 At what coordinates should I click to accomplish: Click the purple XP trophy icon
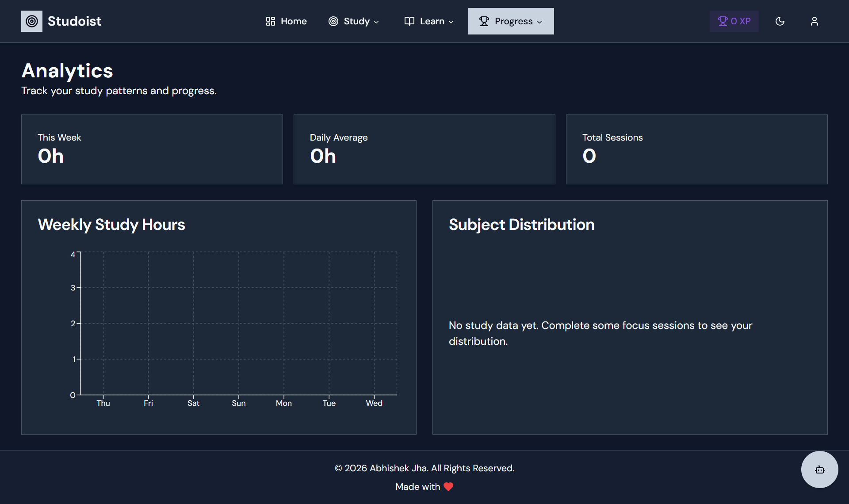click(723, 21)
